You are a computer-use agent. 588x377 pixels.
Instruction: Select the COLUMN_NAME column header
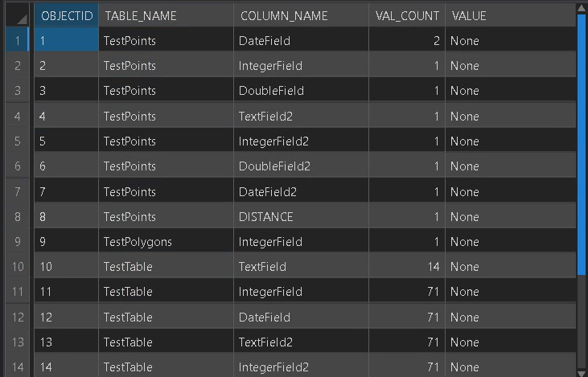[x=273, y=15]
